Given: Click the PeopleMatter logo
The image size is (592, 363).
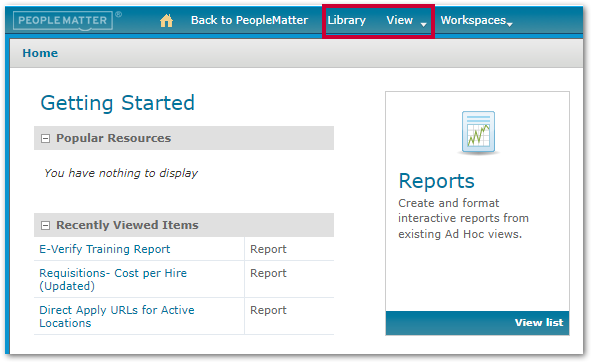Looking at the screenshot, I should pyautogui.click(x=63, y=20).
